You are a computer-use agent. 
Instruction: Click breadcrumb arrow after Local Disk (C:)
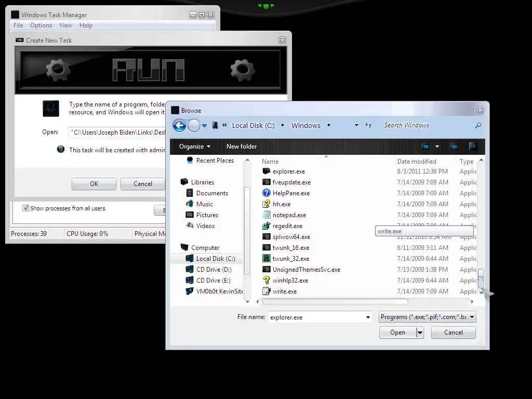pos(282,125)
